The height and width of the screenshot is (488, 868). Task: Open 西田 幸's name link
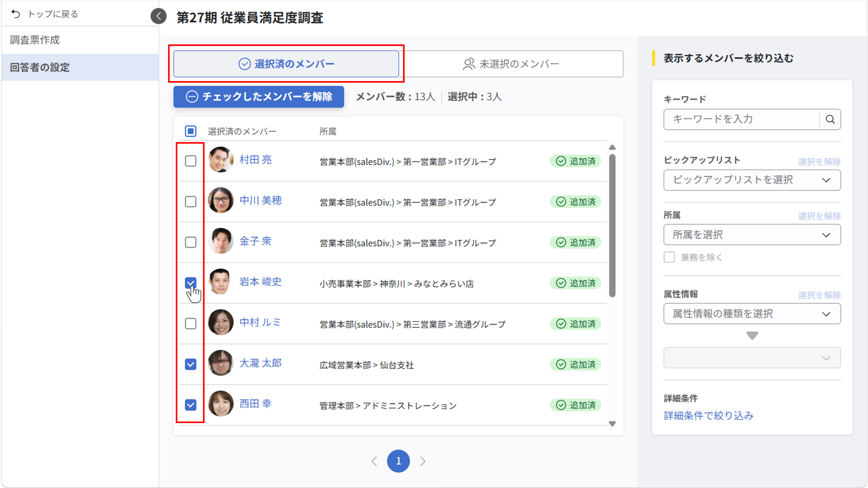click(255, 404)
